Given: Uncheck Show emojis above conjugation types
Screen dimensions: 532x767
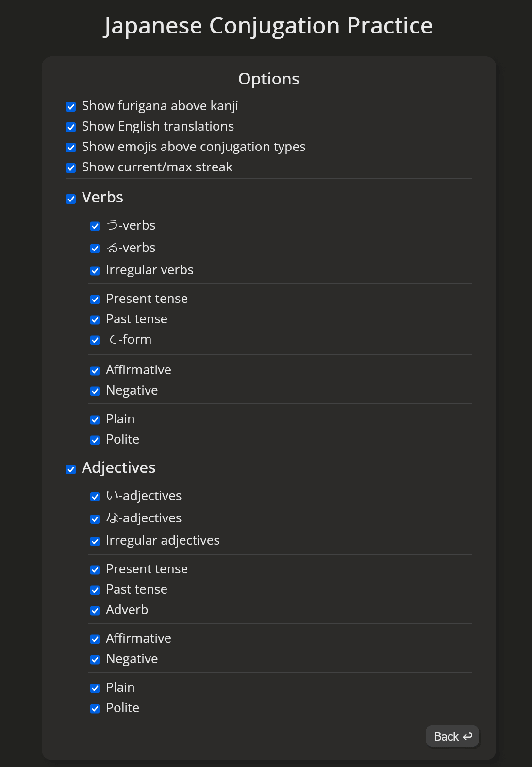Looking at the screenshot, I should 71,147.
